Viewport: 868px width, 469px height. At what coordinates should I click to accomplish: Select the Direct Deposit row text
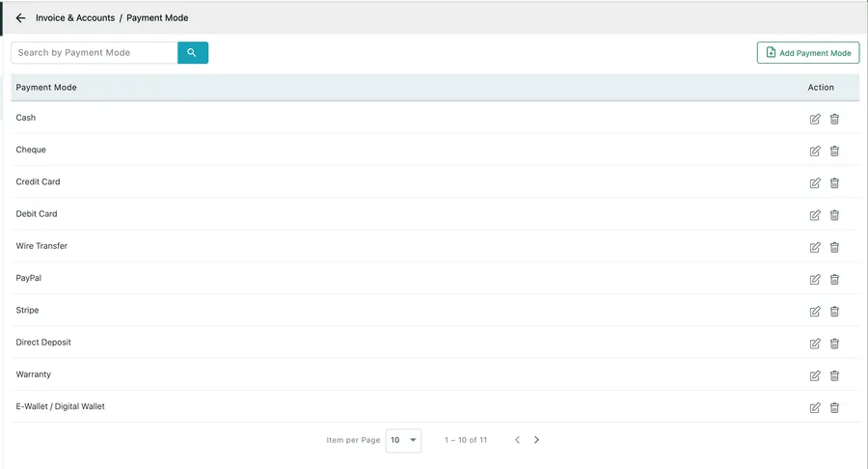[x=43, y=343]
